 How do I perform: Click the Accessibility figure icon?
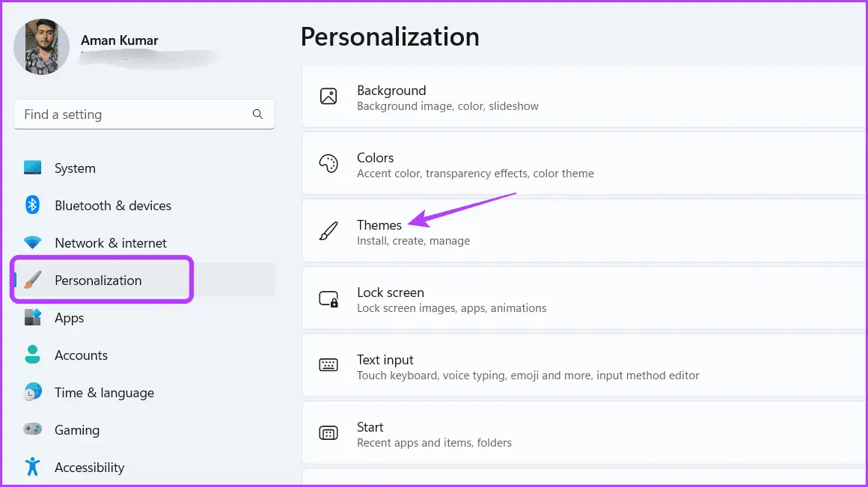33,467
